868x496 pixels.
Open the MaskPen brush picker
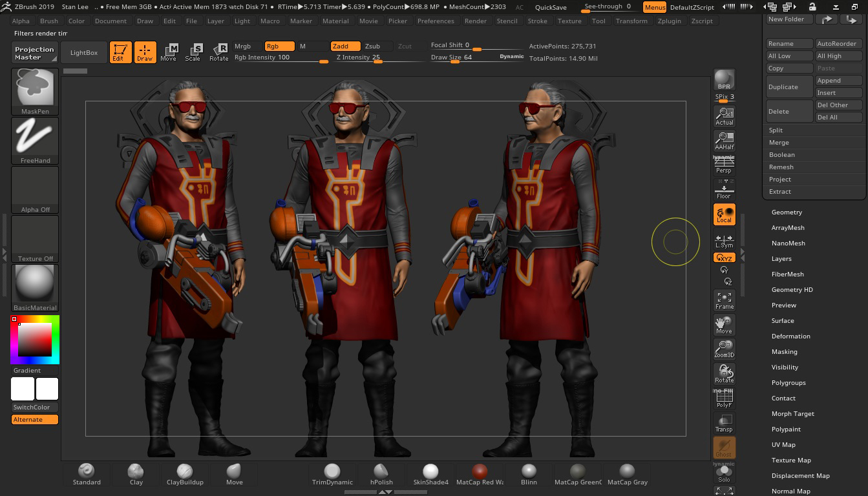[x=35, y=91]
